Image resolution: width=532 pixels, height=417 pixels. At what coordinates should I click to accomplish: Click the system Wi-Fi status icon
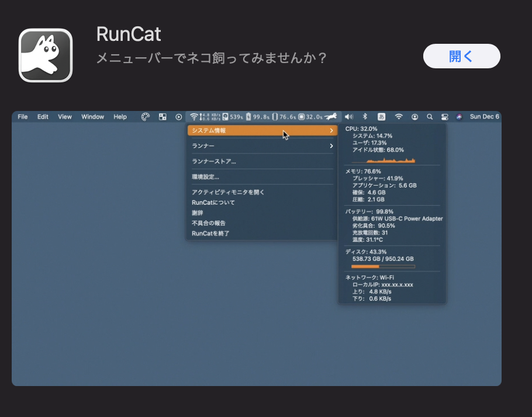click(399, 117)
